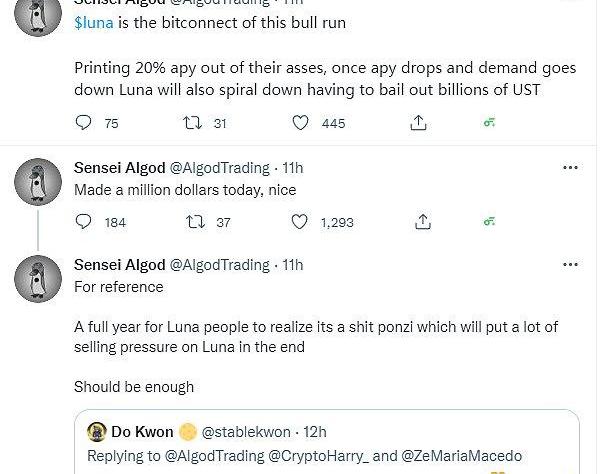Reply to the $luna bitconnect tweet
This screenshot has width=600, height=474.
84,123
